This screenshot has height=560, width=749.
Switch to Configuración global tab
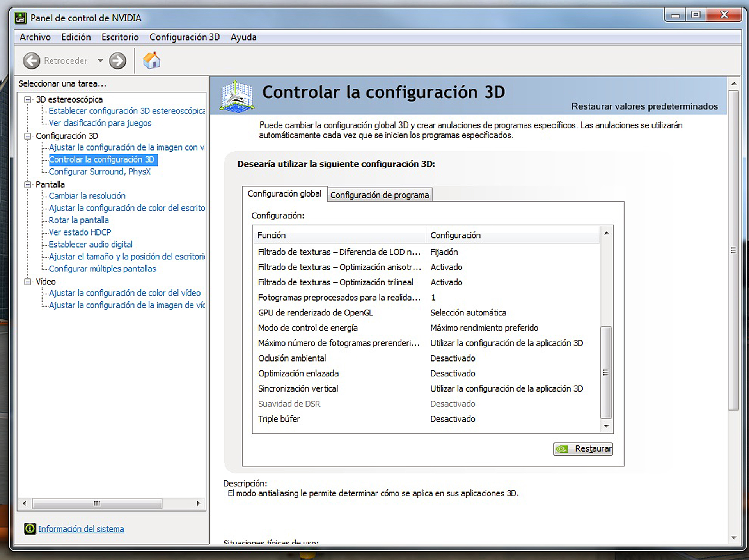(x=284, y=193)
